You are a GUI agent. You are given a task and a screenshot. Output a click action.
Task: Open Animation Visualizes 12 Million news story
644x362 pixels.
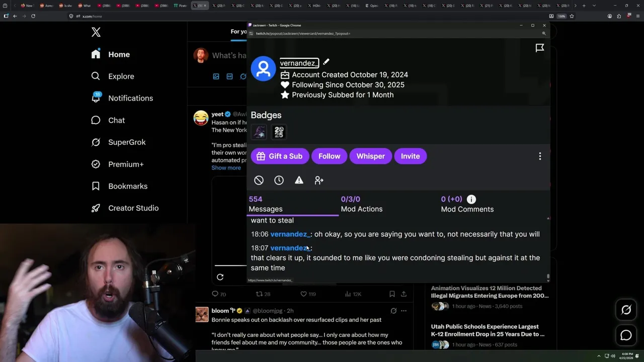pos(490,292)
